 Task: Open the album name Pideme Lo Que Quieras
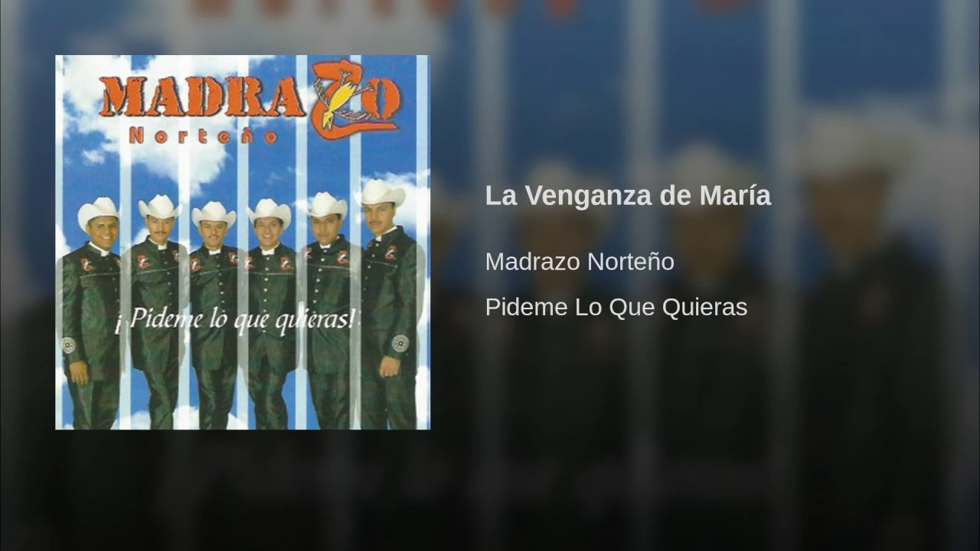[616, 308]
